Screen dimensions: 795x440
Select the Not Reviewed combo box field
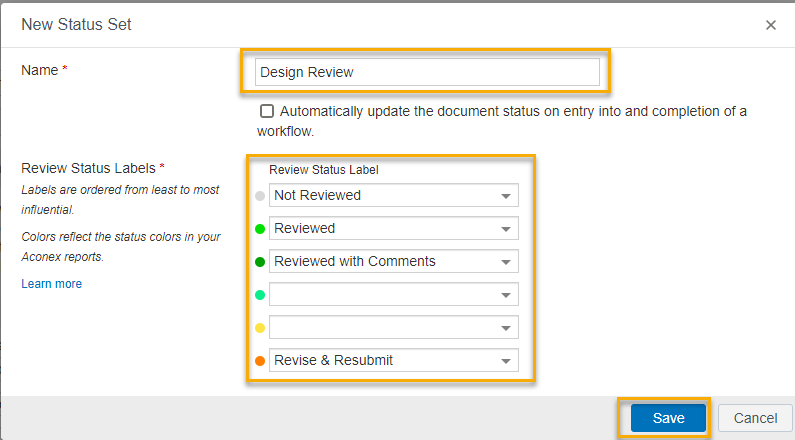click(393, 195)
